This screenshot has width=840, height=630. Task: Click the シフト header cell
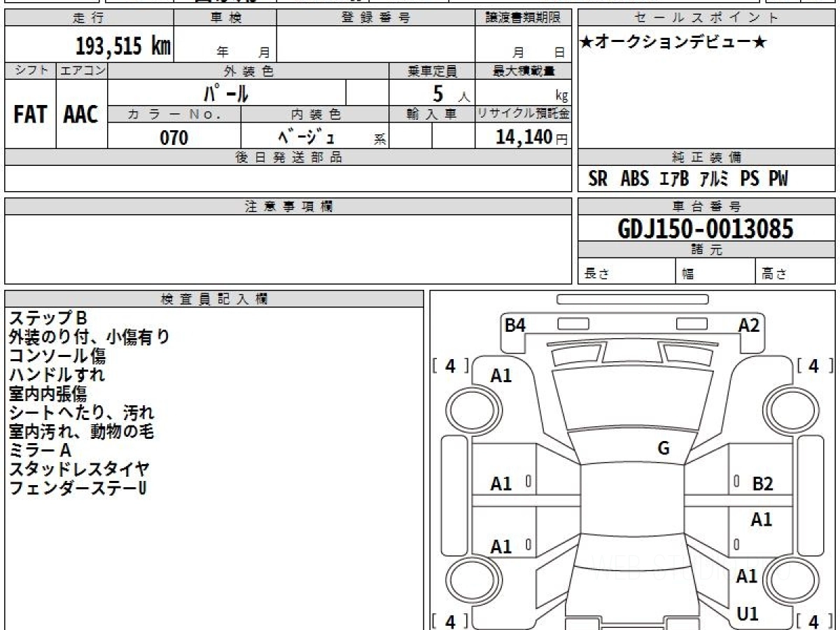tap(30, 71)
